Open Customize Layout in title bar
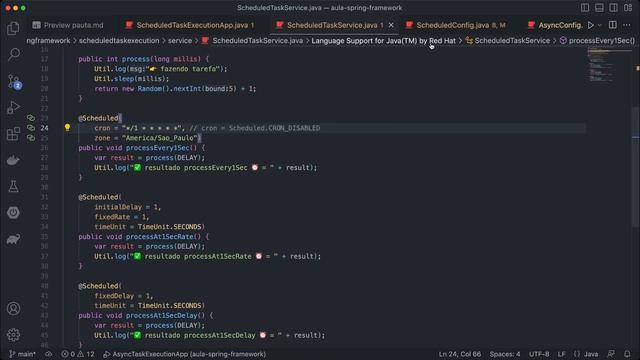The width and height of the screenshot is (640, 360). pos(628,8)
